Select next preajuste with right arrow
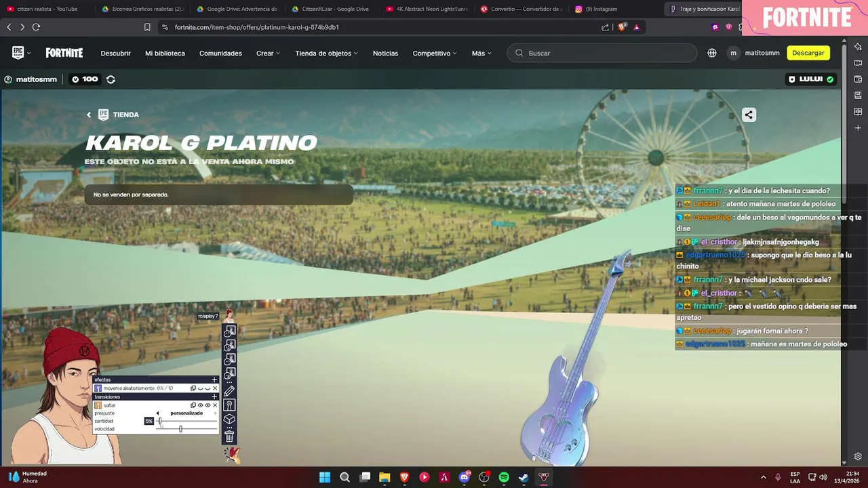Viewport: 868px width, 488px height. (216, 413)
